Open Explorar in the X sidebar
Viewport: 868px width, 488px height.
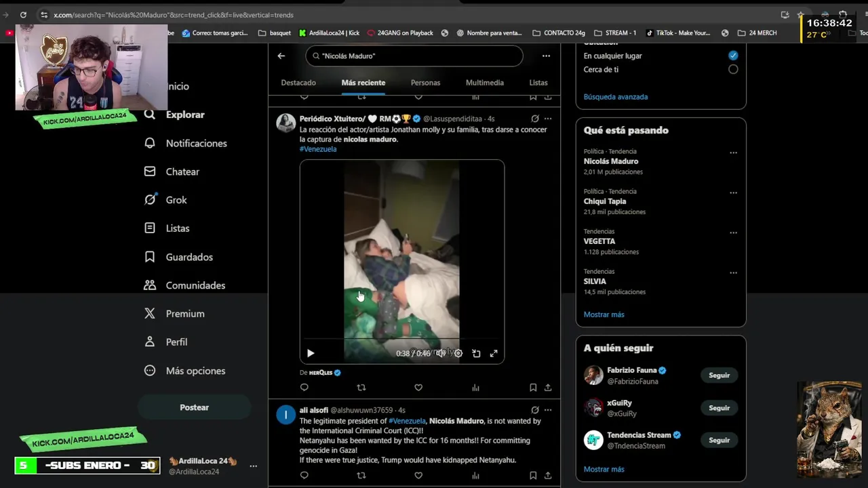(x=175, y=115)
